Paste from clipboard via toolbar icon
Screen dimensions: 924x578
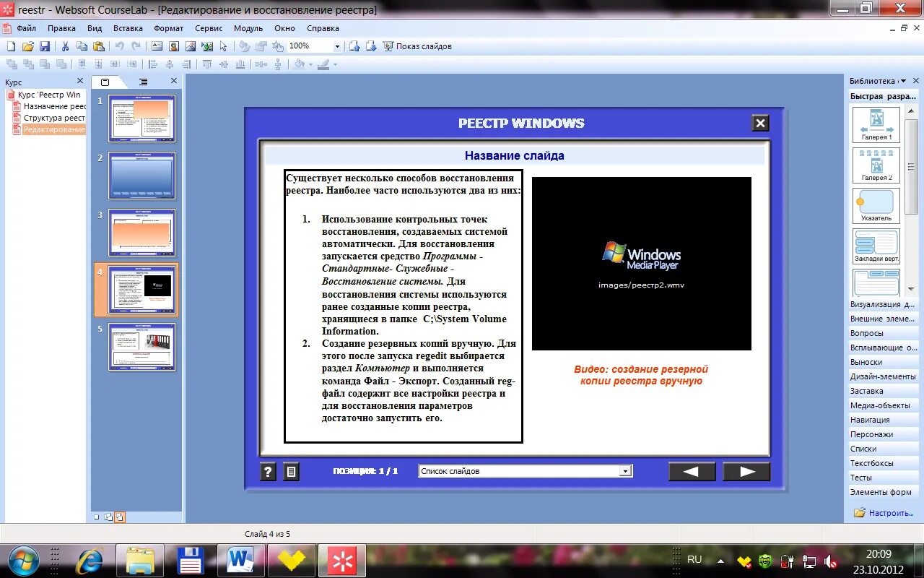(99, 46)
